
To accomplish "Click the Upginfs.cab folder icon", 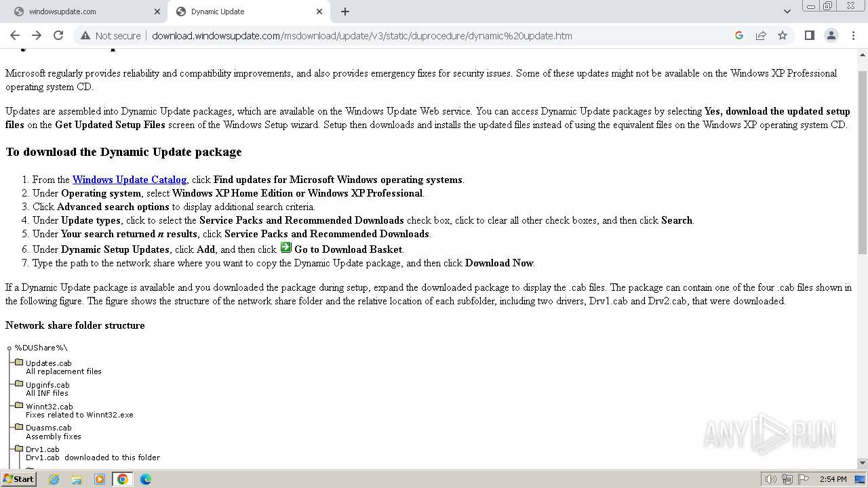I will click(19, 384).
